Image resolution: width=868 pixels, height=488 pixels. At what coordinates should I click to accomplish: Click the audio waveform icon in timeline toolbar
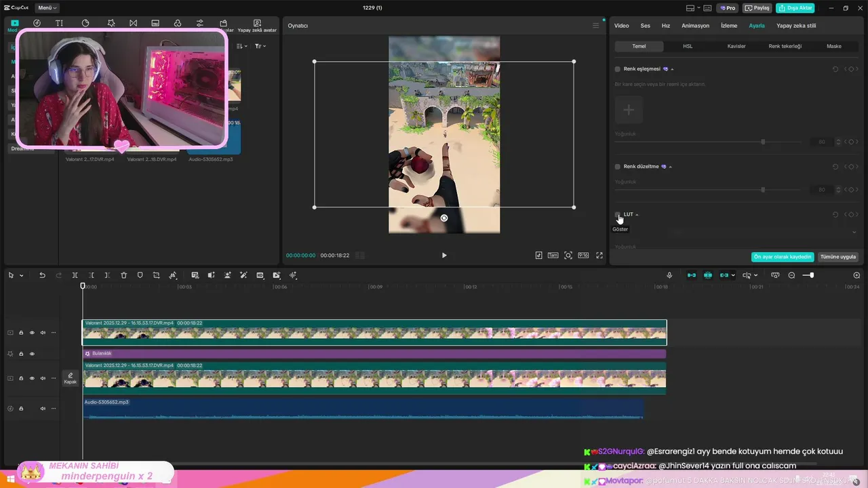point(293,275)
